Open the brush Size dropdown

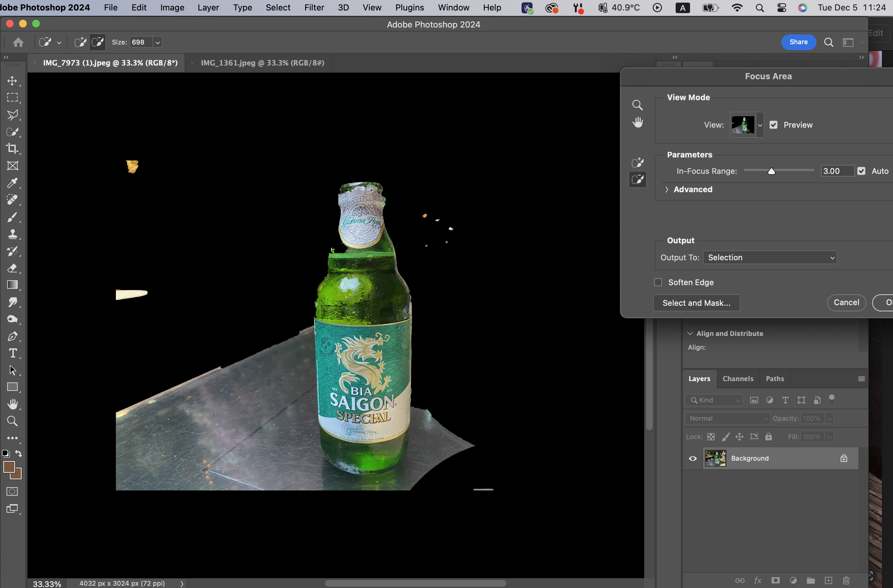pos(158,43)
